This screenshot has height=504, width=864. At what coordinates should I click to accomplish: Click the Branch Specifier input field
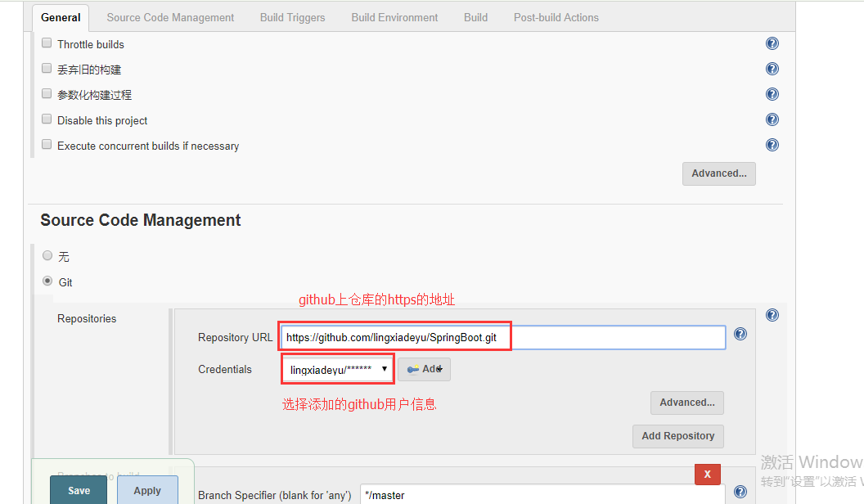tap(542, 495)
